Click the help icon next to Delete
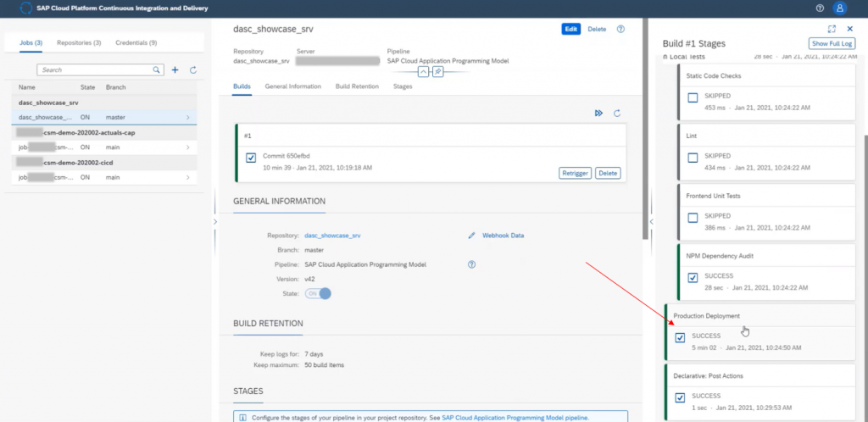This screenshot has height=422, width=868. pyautogui.click(x=620, y=30)
